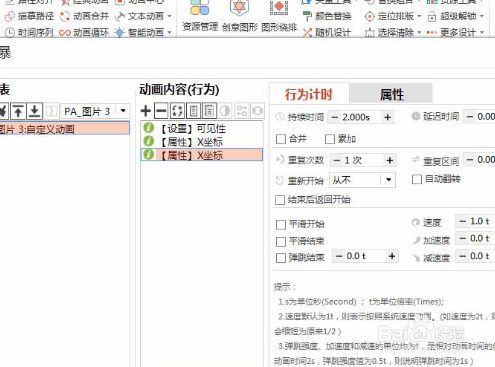Toggle the 弹跳结束 bounce end checkbox
495x367 pixels.
pos(281,258)
